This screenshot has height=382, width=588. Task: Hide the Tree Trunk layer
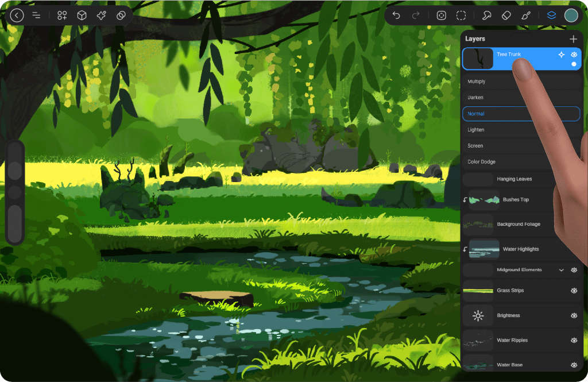[x=574, y=55]
